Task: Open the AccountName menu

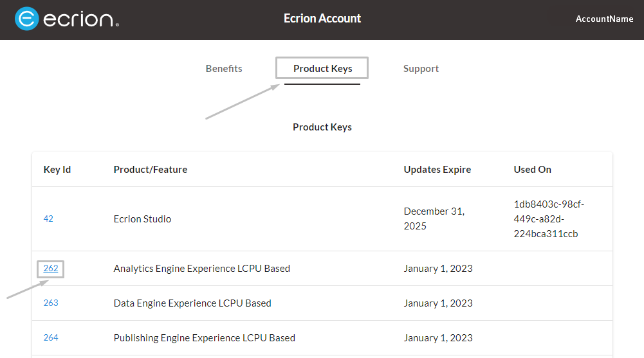Action: (604, 19)
